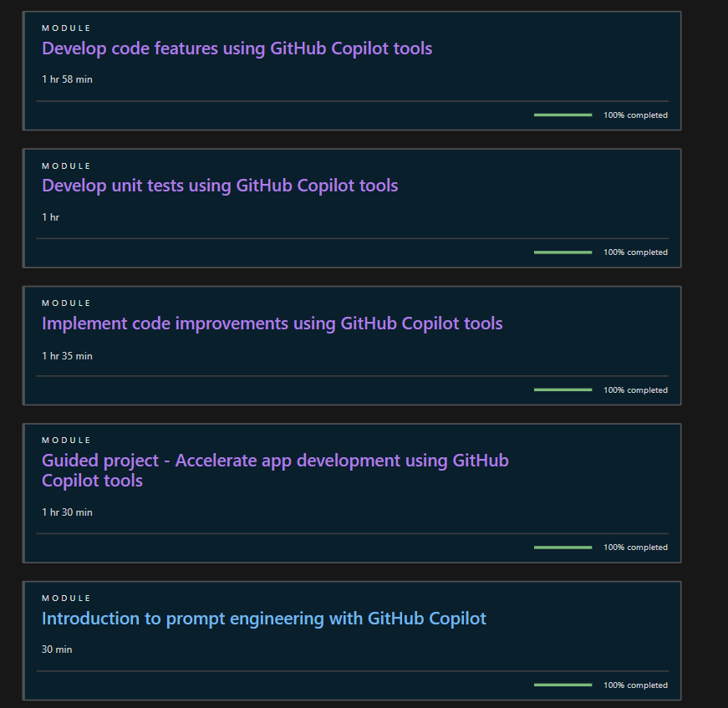Viewport: 728px width, 708px height.
Task: Click '1 hr' duration under unit tests module
Action: click(x=51, y=217)
